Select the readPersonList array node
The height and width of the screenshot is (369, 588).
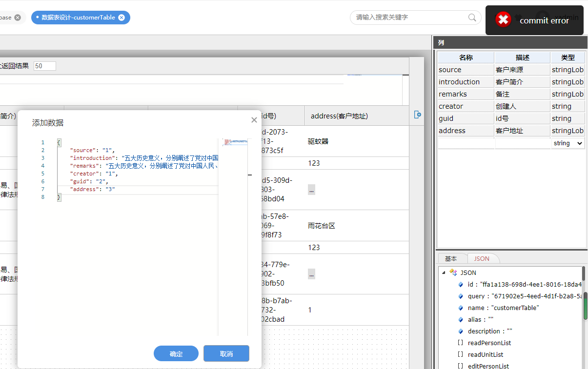[489, 343]
